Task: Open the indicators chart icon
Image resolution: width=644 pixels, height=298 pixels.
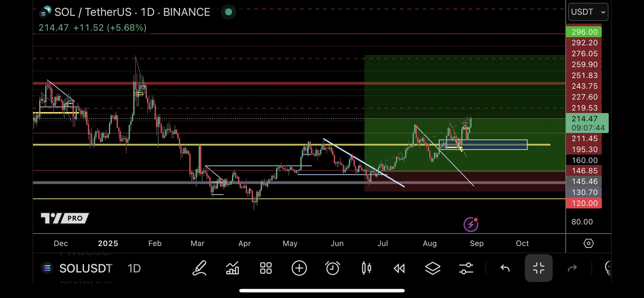Action: point(232,268)
